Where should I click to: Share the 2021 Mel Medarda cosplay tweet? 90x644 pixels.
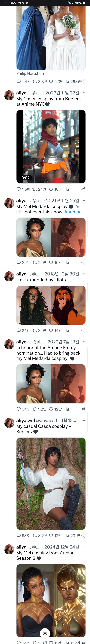(x=83, y=263)
